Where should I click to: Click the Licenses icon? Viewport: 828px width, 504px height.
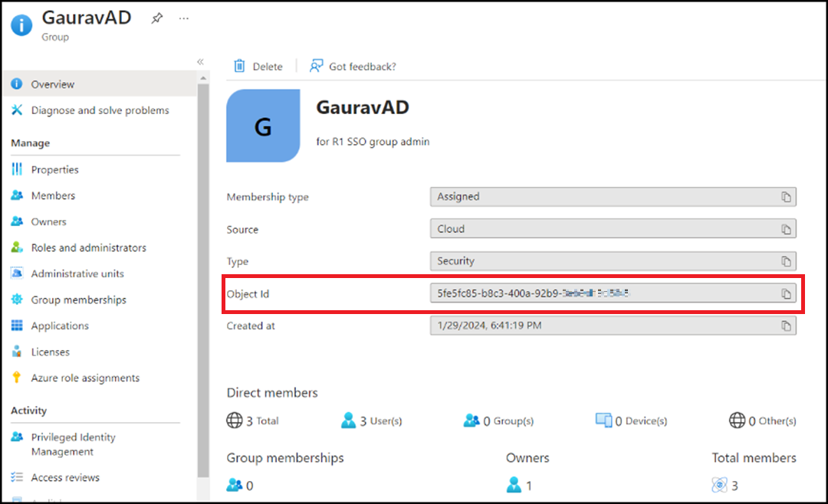(x=17, y=351)
